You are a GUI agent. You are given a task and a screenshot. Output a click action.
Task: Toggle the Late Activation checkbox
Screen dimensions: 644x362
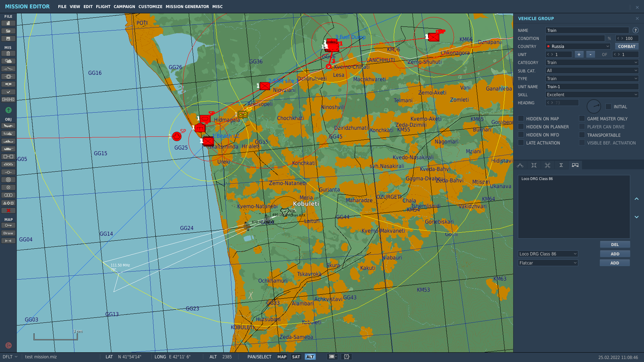521,142
